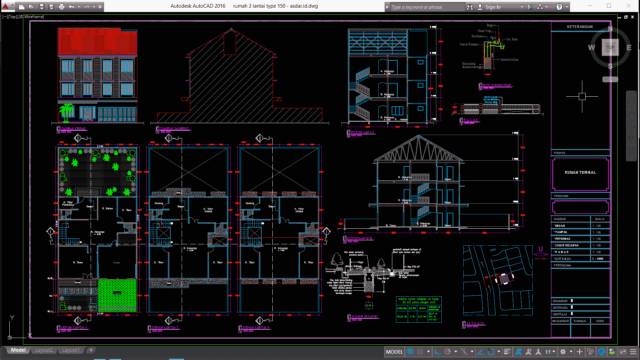Click the site plan map thumbnail

point(498,280)
